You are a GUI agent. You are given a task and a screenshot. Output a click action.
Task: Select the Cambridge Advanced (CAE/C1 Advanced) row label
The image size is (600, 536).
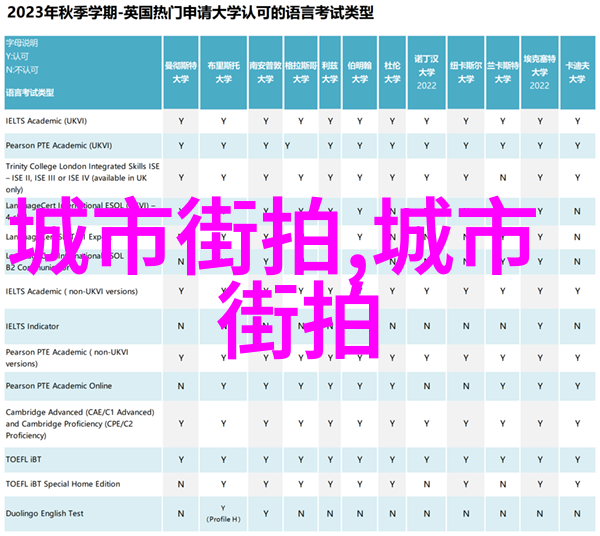click(x=80, y=424)
